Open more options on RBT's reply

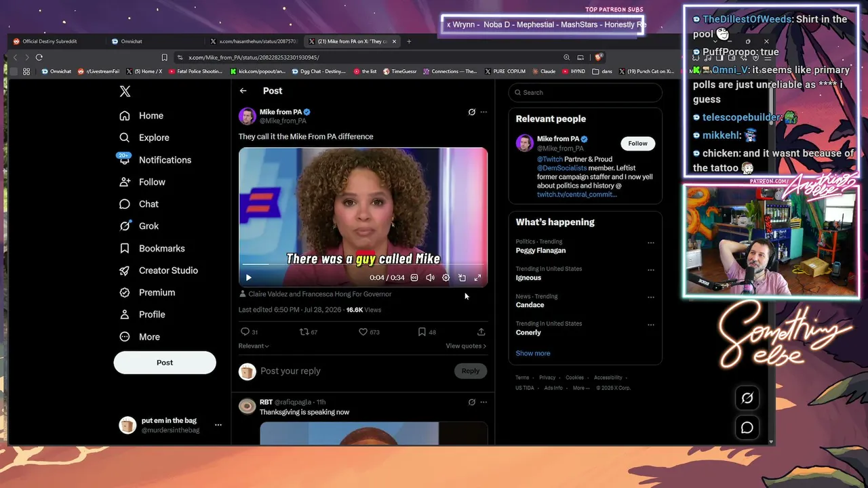(x=484, y=402)
